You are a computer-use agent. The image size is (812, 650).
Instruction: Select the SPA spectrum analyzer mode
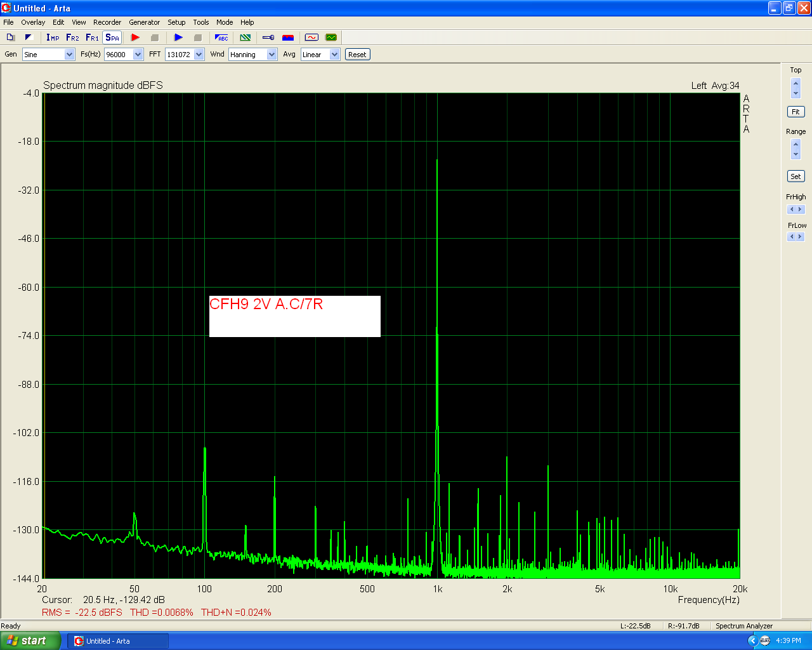[x=112, y=37]
